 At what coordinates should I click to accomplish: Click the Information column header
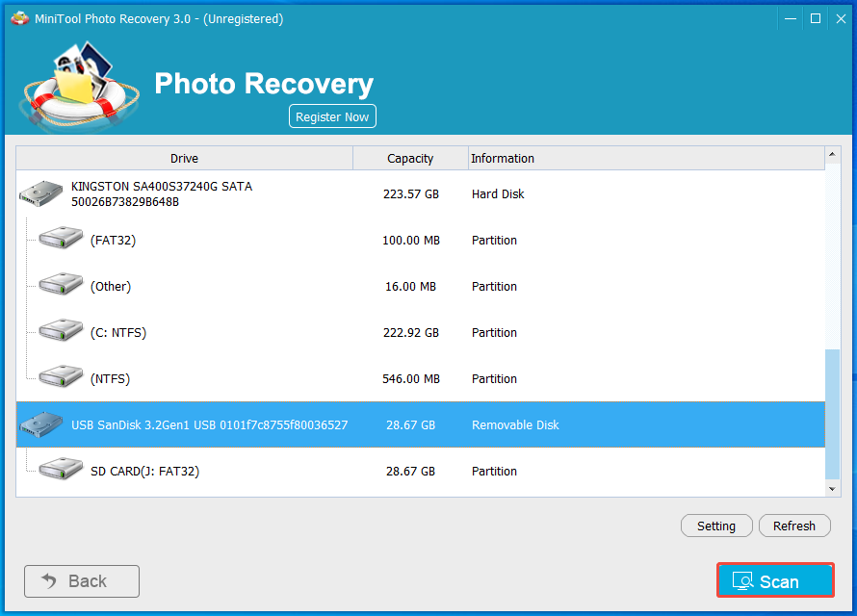pyautogui.click(x=646, y=159)
